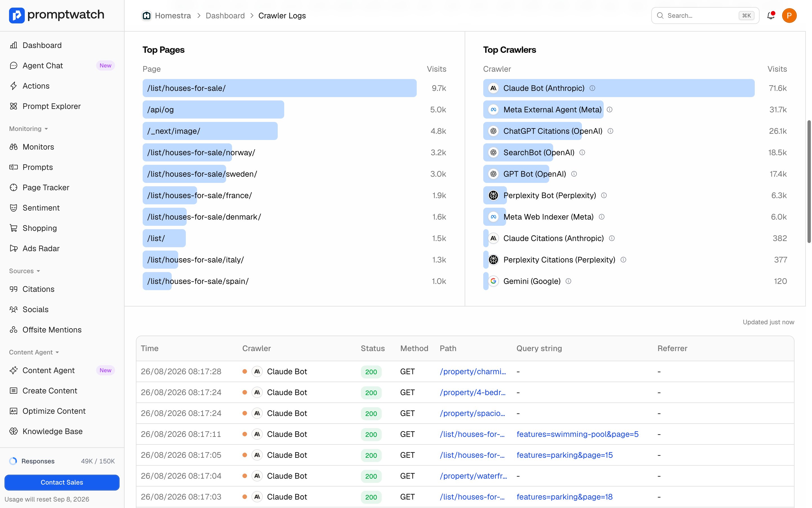Click the Ads Radar icon
Image resolution: width=812 pixels, height=508 pixels.
[x=14, y=248]
